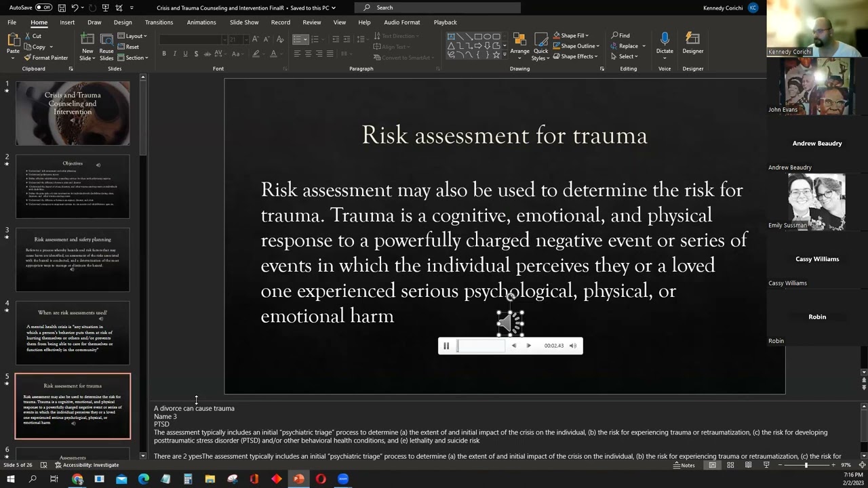
Task: Open the font size dropdown
Action: tap(245, 39)
